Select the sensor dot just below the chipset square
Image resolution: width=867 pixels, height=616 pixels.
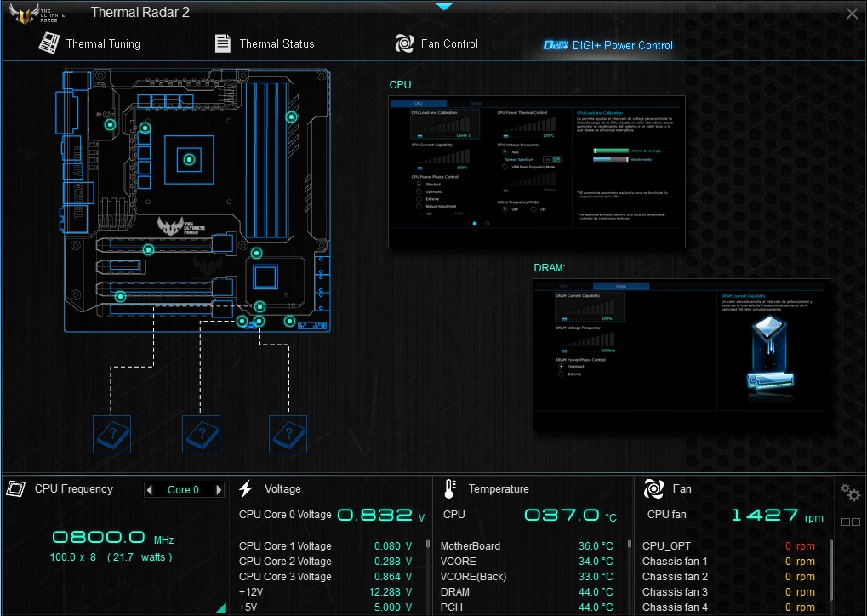[x=260, y=306]
